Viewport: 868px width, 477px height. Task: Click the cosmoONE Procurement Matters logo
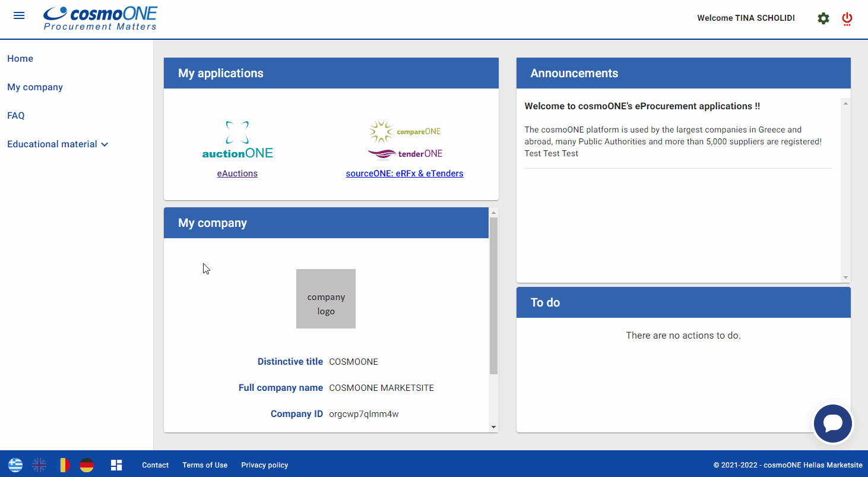pyautogui.click(x=100, y=18)
